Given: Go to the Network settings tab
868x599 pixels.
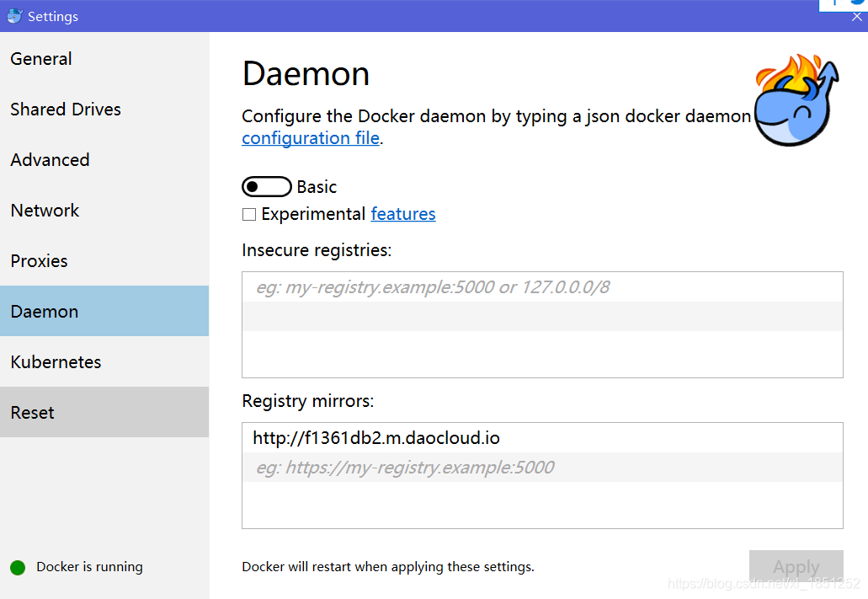Looking at the screenshot, I should pos(104,210).
